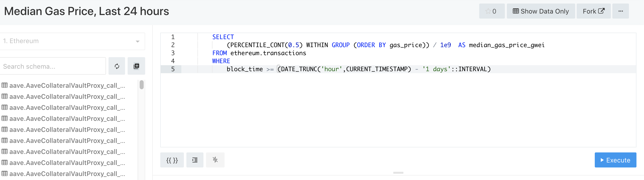Click the Median Gas Price query title
The image size is (644, 180).
pos(87,11)
